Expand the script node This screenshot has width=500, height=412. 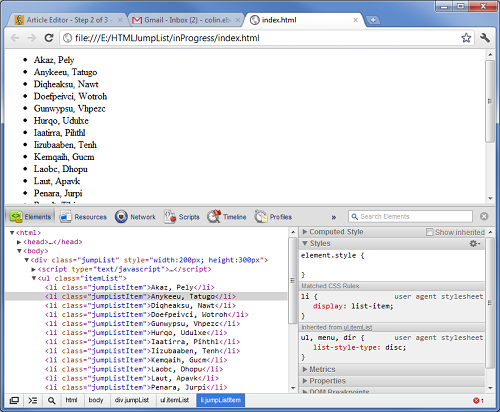coord(33,269)
